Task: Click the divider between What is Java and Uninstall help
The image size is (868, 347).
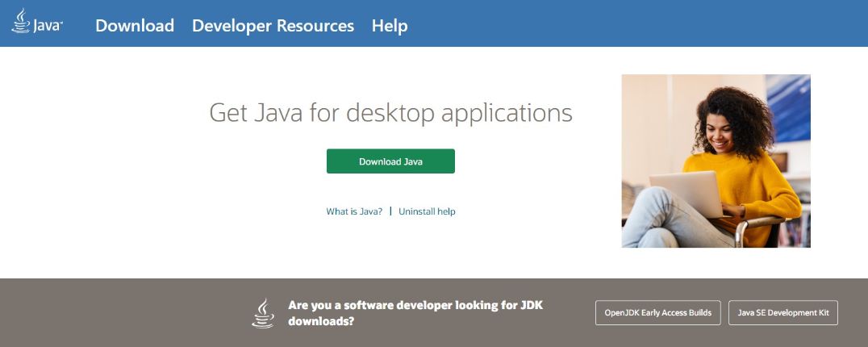Action: [390, 211]
